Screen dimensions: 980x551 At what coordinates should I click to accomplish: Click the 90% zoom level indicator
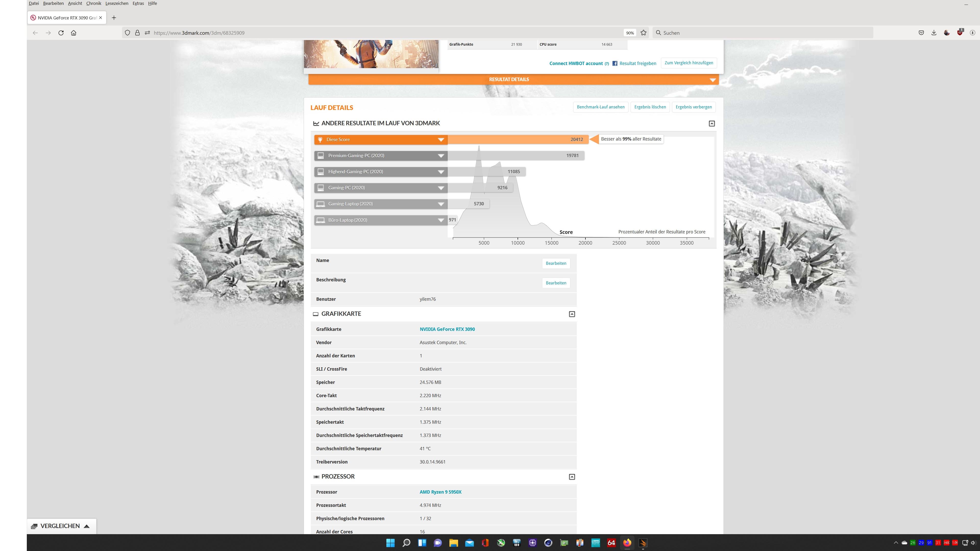(630, 33)
